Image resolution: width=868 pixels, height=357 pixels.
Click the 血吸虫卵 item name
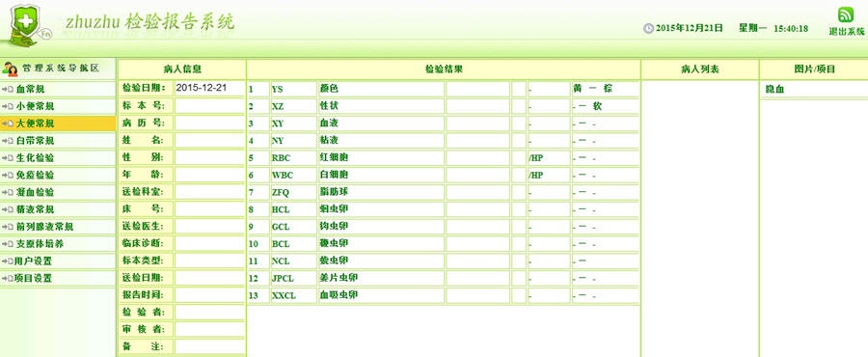(339, 295)
